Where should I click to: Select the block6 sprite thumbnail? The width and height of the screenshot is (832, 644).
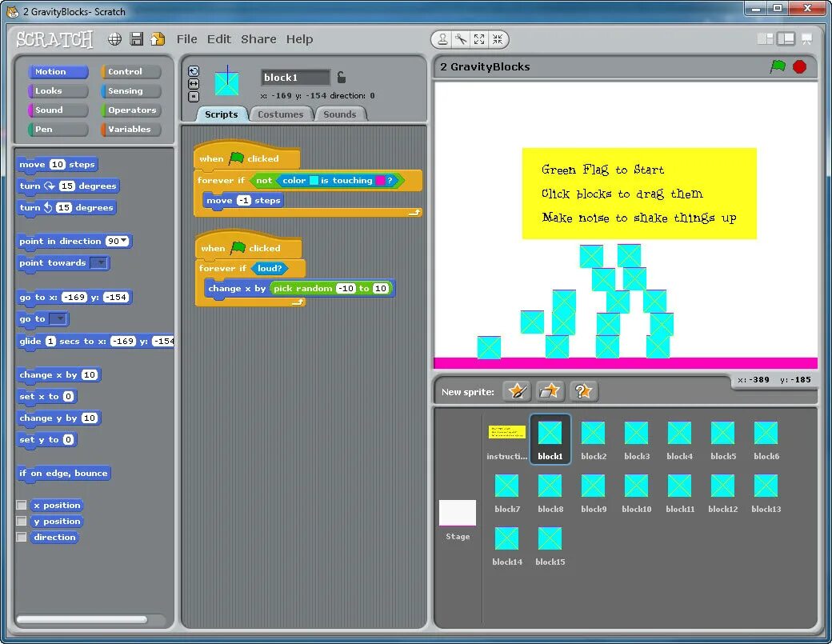766,440
